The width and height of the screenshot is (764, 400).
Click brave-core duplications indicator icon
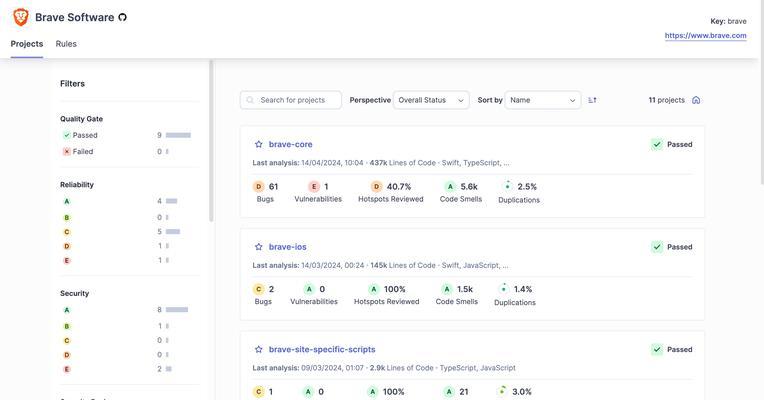tap(508, 186)
